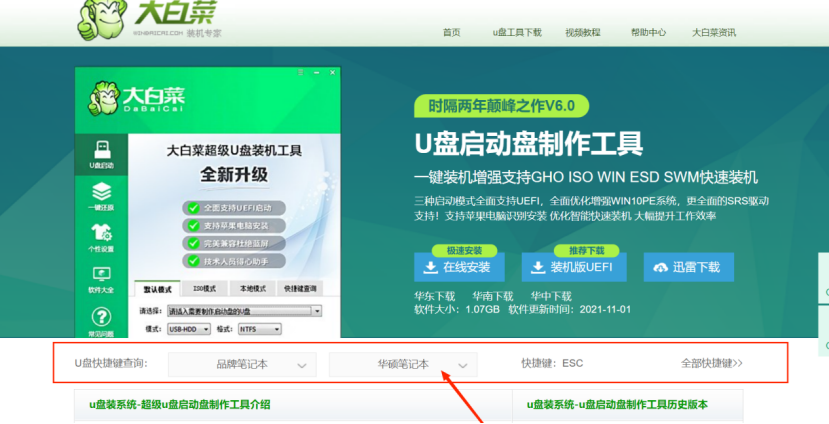Open the u盘启动盘制作工具历史版本 heading
This screenshot has height=424, width=829.
click(x=617, y=404)
